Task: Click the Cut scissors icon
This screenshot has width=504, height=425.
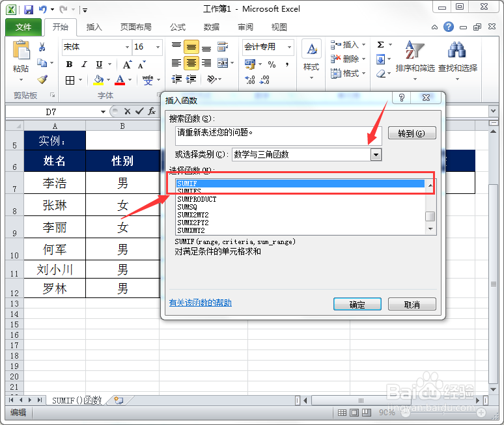Action: 42,48
